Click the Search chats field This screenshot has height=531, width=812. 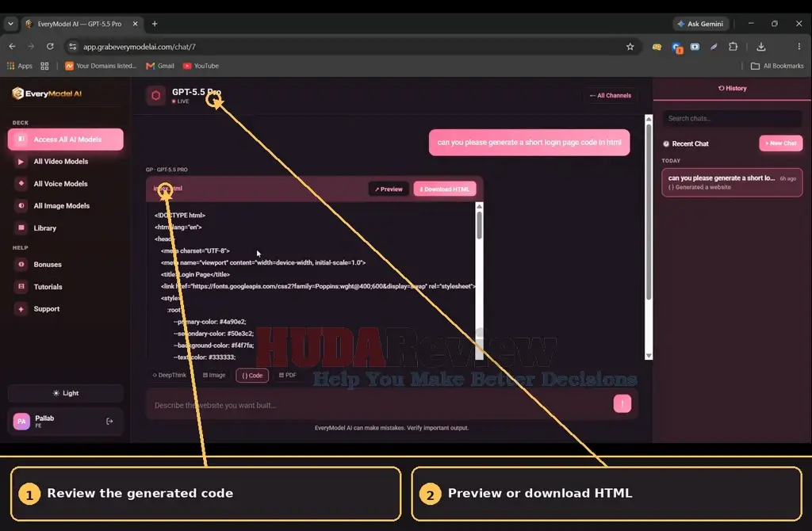(732, 119)
